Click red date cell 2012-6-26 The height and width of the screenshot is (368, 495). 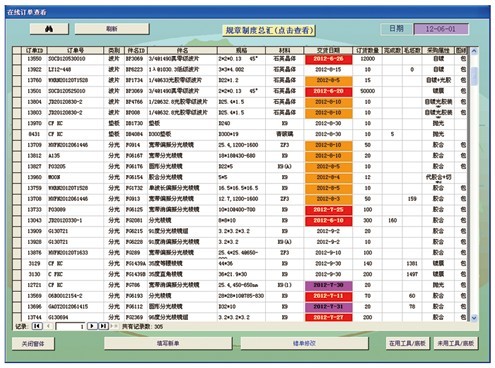click(328, 59)
